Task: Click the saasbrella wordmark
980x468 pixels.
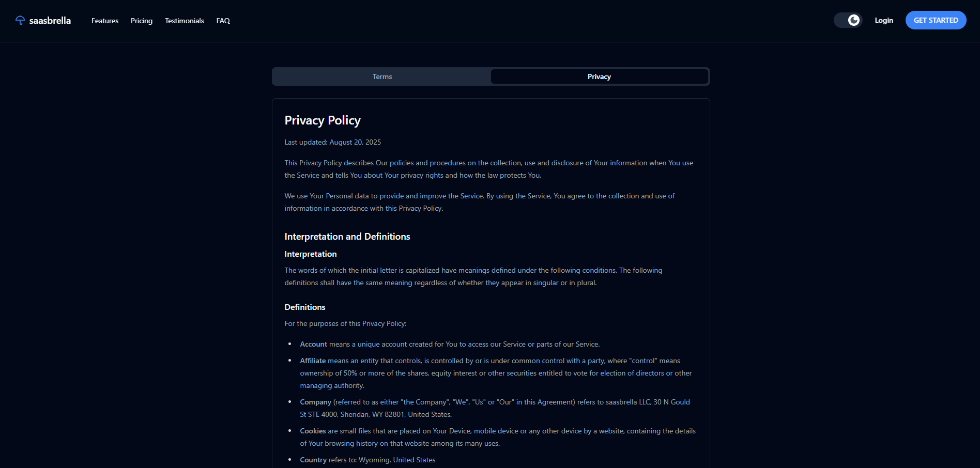Action: [x=50, y=20]
